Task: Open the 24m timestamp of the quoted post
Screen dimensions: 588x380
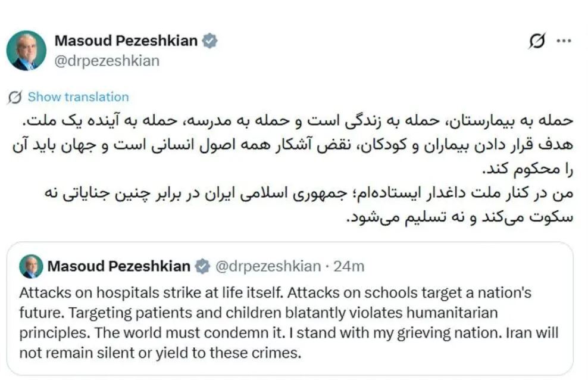Action: pos(349,266)
